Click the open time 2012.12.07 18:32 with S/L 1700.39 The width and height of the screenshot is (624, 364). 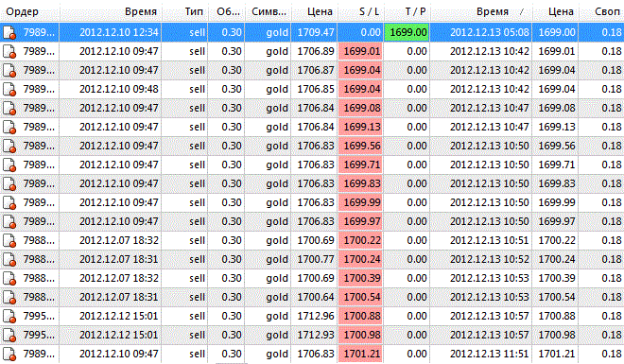coord(118,278)
